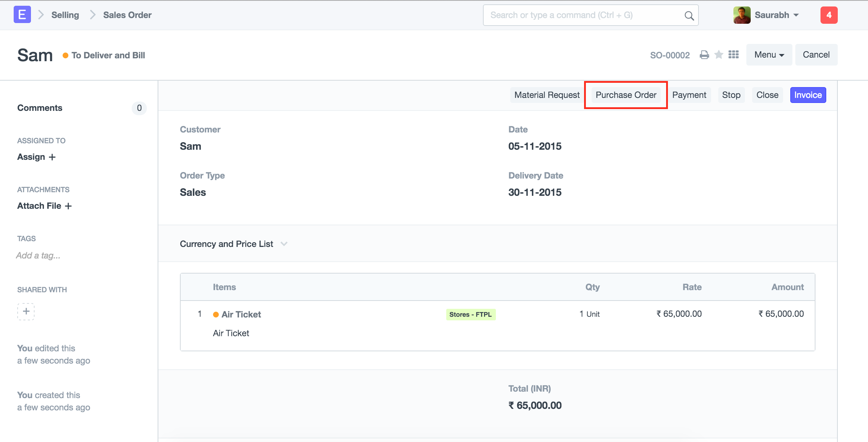Viewport: 868px width, 442px height.
Task: Click the star icon to favorite this order
Action: click(x=719, y=55)
